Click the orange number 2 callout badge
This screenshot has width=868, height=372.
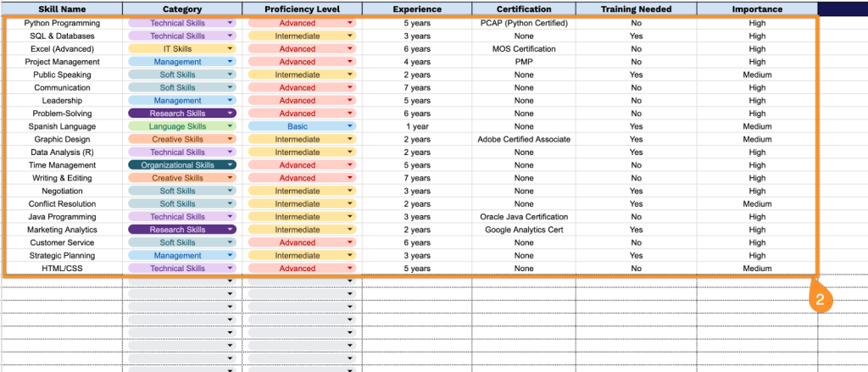820,299
